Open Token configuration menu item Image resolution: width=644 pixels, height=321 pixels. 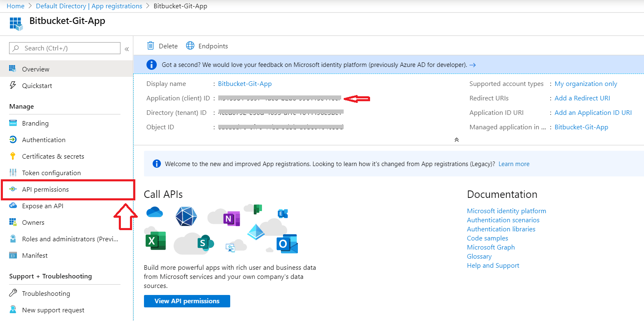click(x=66, y=173)
